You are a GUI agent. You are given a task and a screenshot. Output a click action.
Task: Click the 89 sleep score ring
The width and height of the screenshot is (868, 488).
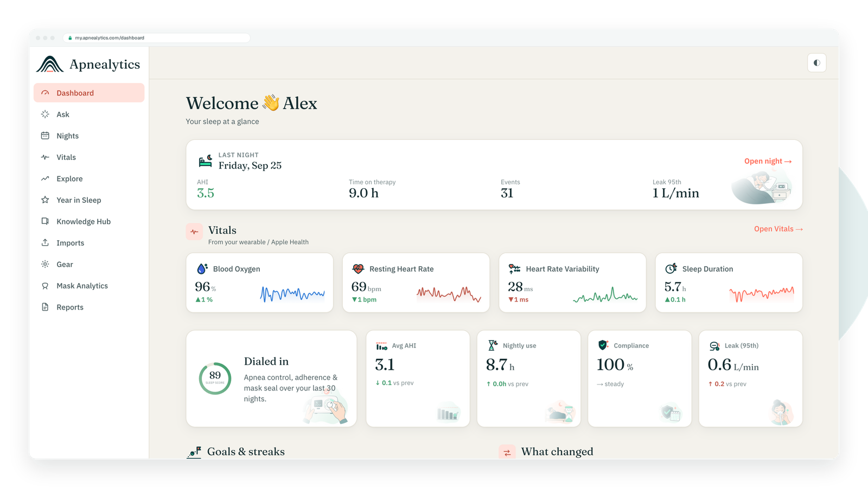click(215, 378)
